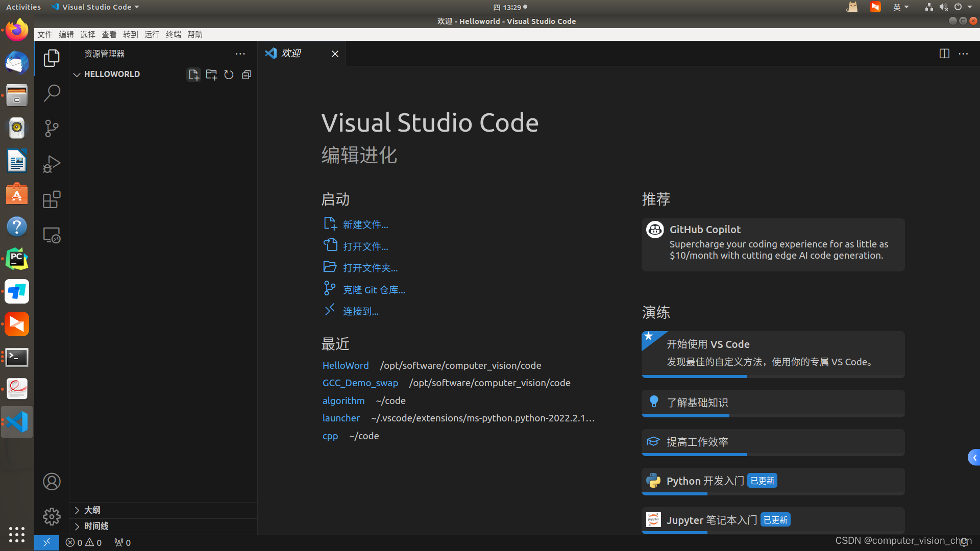Launch Firefox from the dock
This screenshot has width=980, height=551.
pyautogui.click(x=17, y=30)
